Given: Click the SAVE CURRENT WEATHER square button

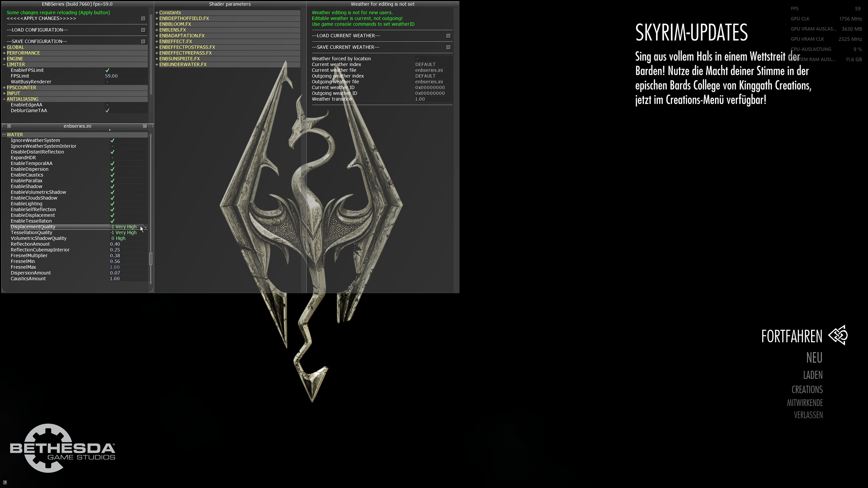Looking at the screenshot, I should click(448, 47).
